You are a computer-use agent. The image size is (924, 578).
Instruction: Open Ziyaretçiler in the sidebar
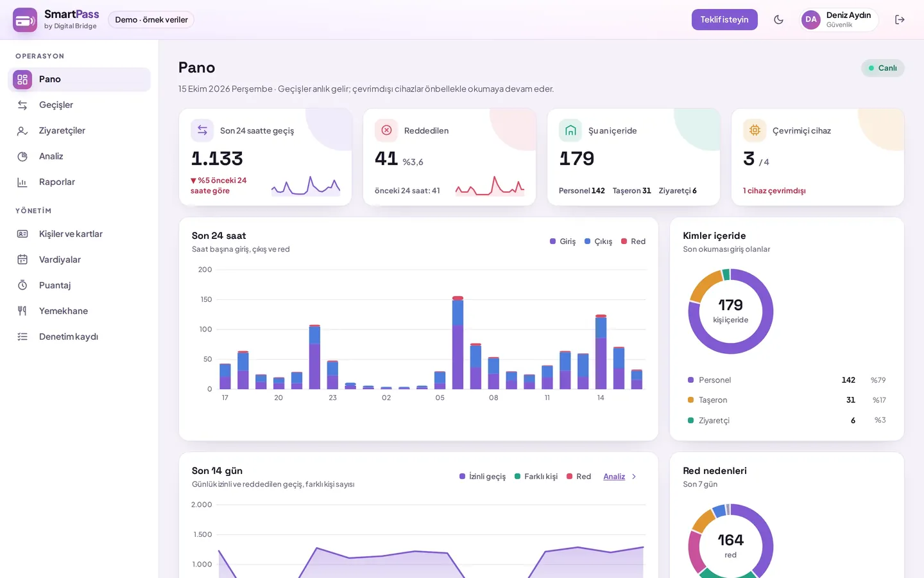(x=80, y=131)
